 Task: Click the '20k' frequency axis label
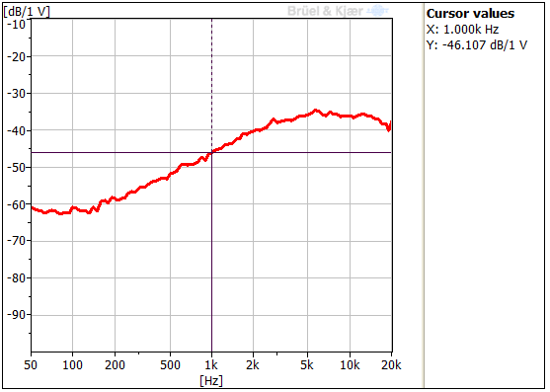391,365
